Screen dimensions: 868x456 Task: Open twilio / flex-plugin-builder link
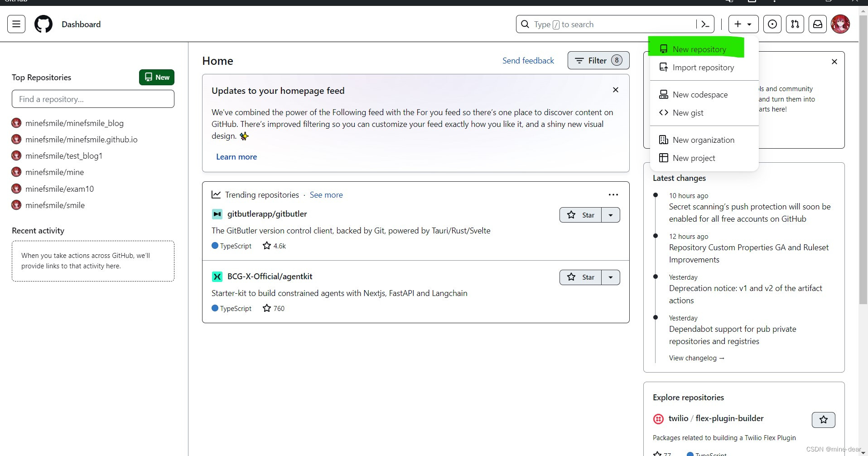(x=716, y=418)
